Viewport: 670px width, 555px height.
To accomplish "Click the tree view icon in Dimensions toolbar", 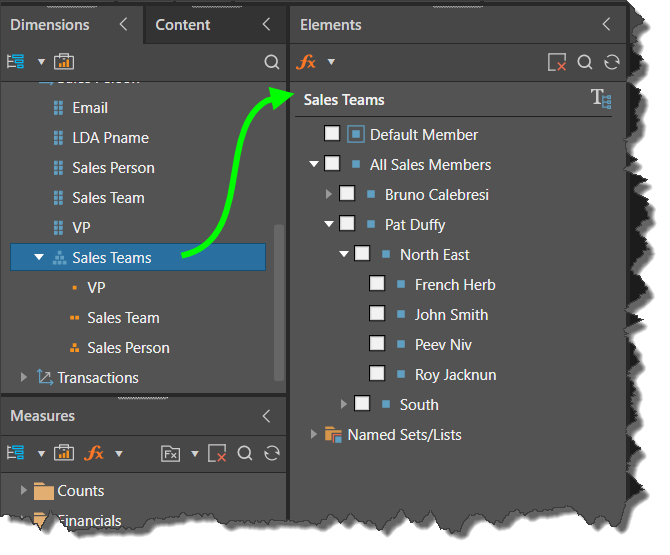I will click(15, 62).
